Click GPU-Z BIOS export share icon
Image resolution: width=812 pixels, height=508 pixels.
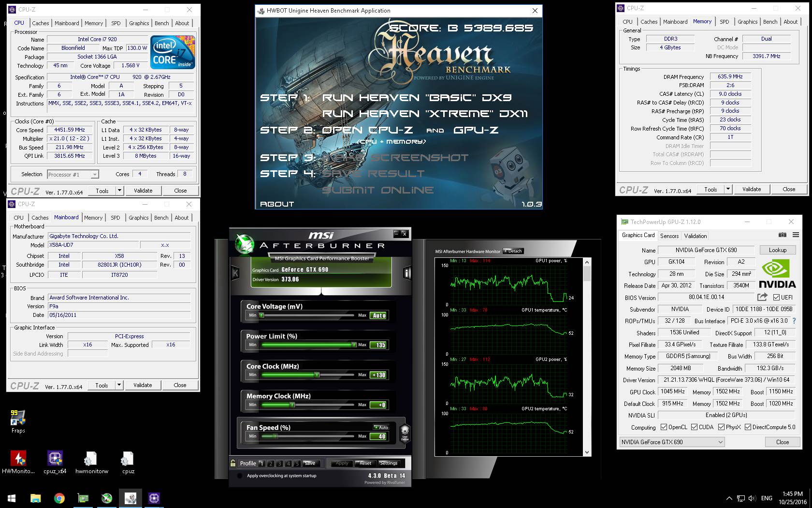[x=762, y=297]
